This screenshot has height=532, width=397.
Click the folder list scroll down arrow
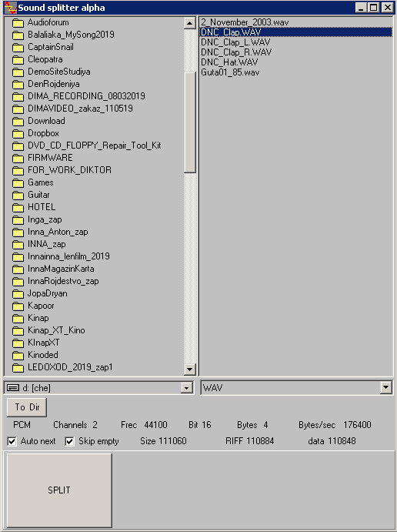coord(189,369)
